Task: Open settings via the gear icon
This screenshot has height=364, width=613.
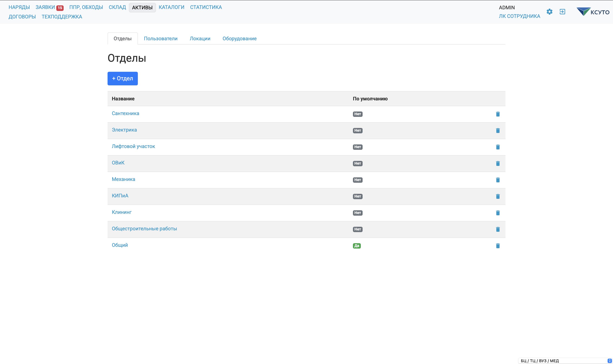Action: point(549,11)
